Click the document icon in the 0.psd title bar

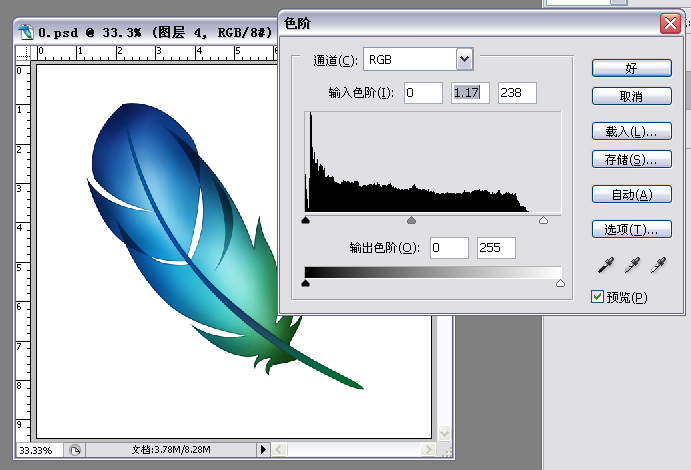[x=26, y=32]
